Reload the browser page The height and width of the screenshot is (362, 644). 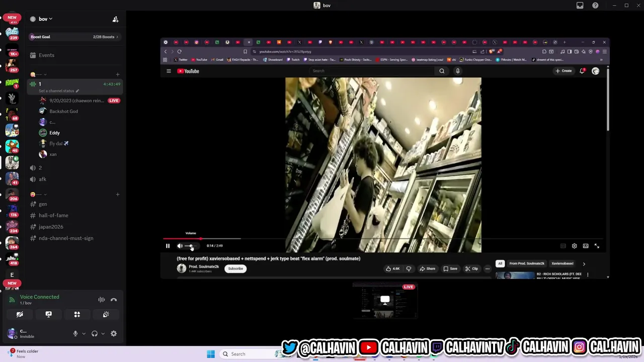(179, 51)
